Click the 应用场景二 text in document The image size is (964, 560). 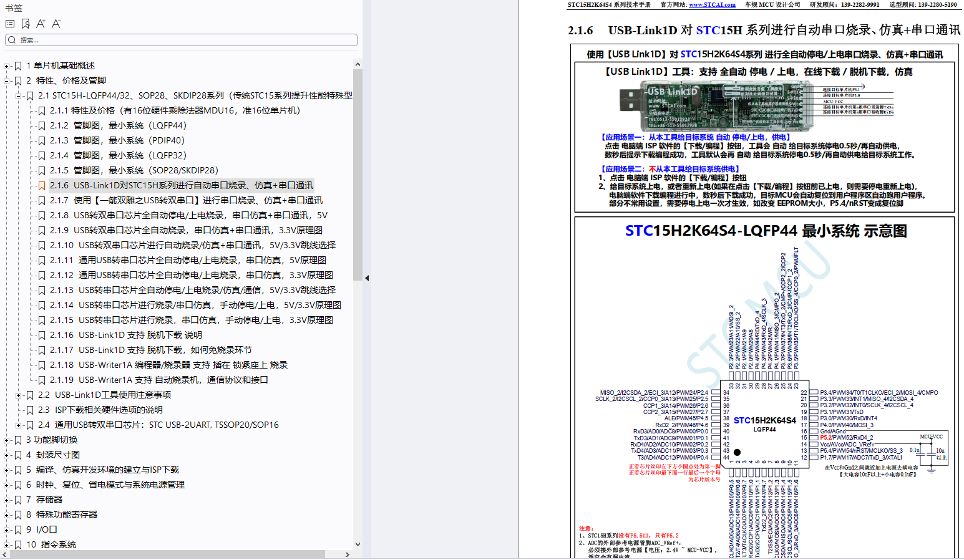pos(669,169)
